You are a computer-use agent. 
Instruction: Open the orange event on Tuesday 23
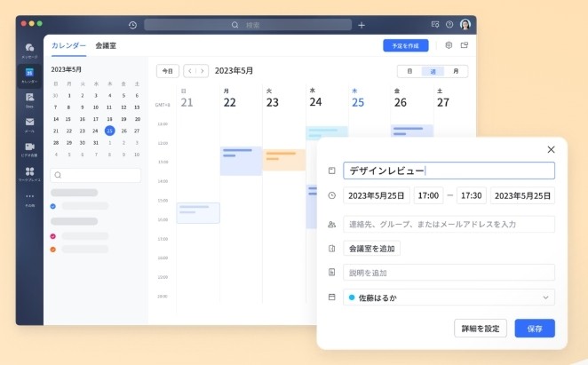(x=284, y=160)
